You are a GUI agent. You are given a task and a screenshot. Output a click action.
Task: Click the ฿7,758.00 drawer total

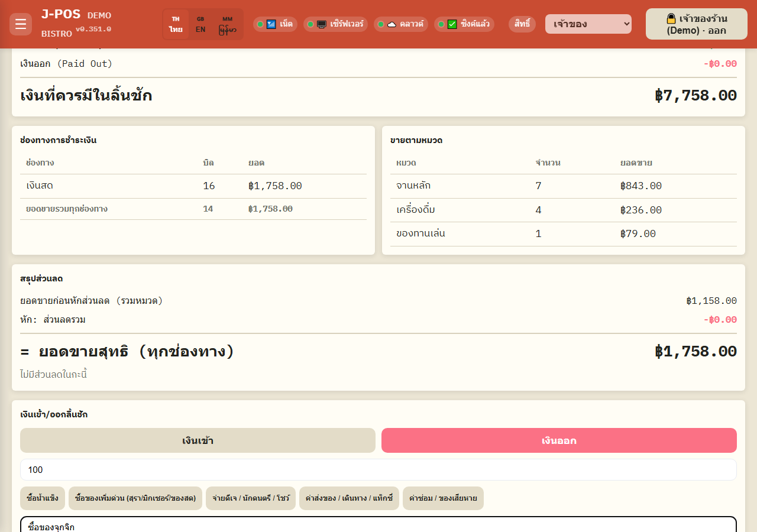tap(695, 96)
